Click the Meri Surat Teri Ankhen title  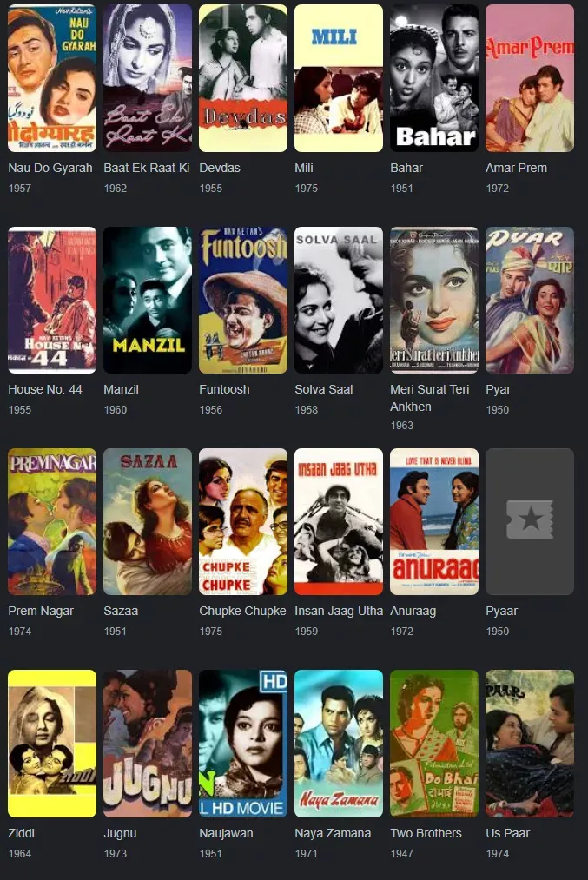(x=429, y=398)
